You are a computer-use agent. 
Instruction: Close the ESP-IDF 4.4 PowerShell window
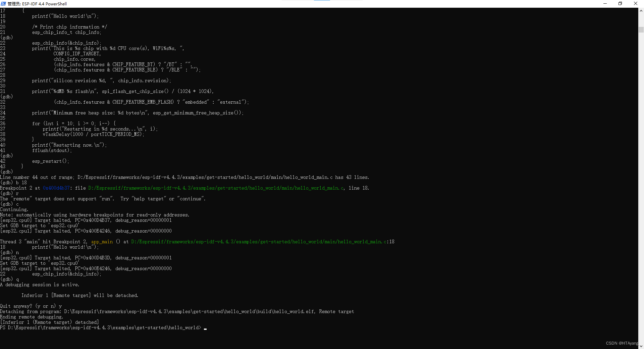click(x=636, y=4)
